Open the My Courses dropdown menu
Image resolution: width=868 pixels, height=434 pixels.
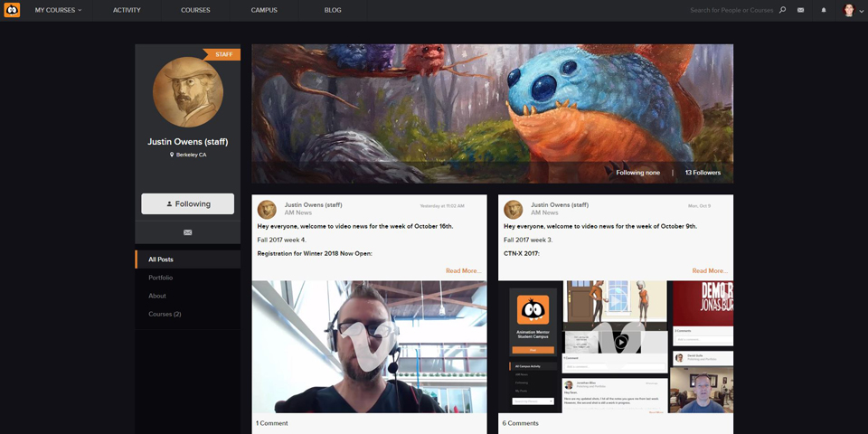pos(58,10)
